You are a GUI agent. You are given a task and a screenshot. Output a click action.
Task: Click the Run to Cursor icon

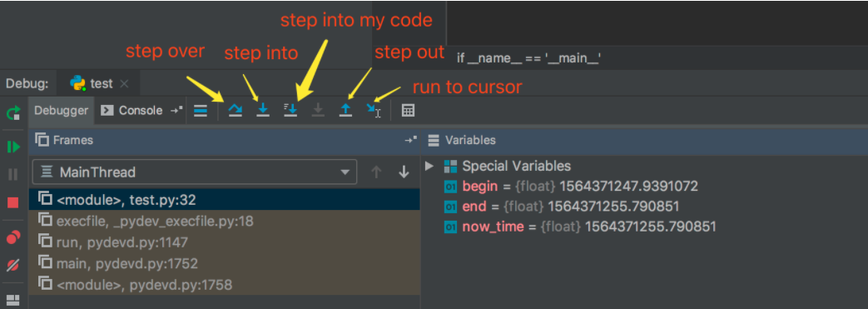(374, 110)
